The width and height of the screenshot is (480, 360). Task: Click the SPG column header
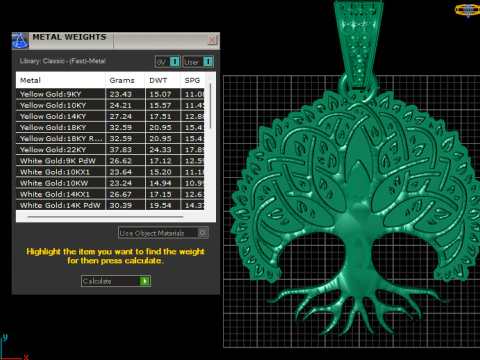coord(192,80)
